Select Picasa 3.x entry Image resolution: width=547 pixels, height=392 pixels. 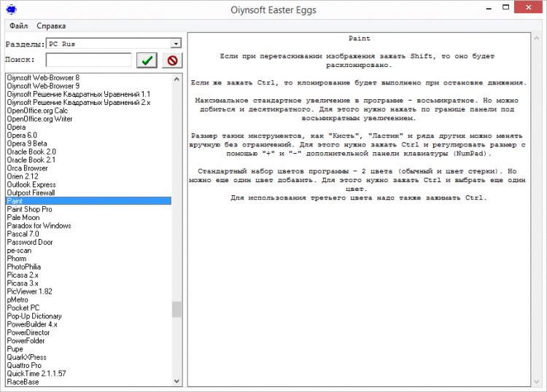89,283
